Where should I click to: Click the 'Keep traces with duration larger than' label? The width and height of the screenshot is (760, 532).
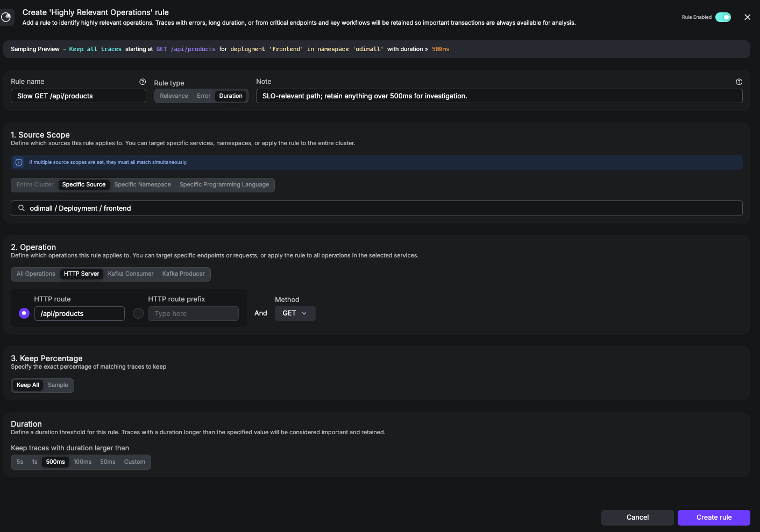coord(70,448)
